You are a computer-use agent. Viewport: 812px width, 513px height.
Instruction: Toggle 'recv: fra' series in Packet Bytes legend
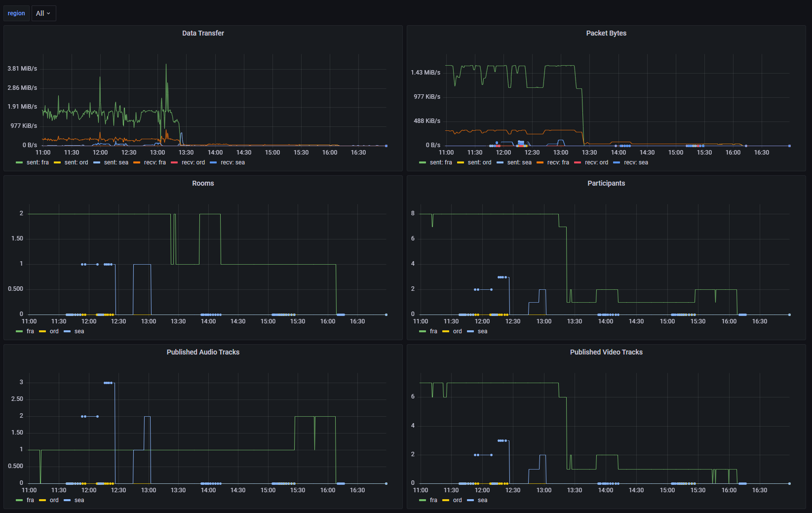(x=558, y=162)
